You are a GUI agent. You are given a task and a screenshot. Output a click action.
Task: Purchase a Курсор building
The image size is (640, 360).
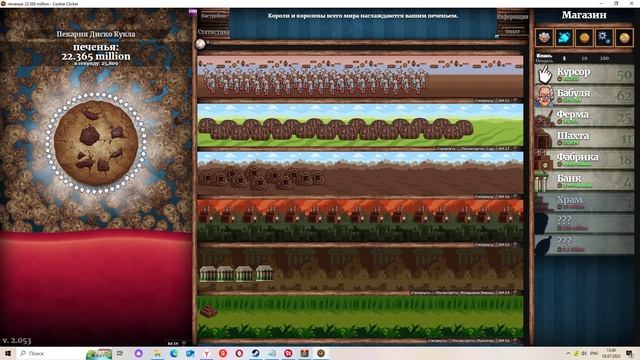pyautogui.click(x=584, y=74)
